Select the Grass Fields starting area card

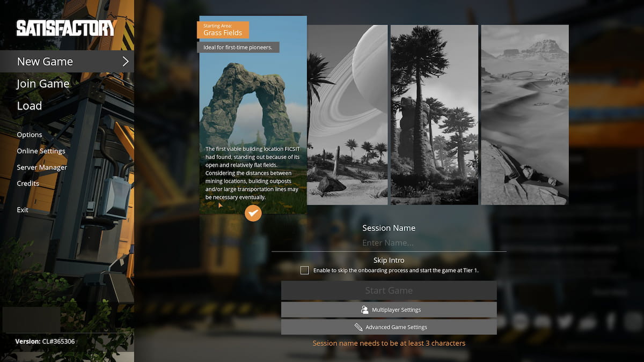253,115
